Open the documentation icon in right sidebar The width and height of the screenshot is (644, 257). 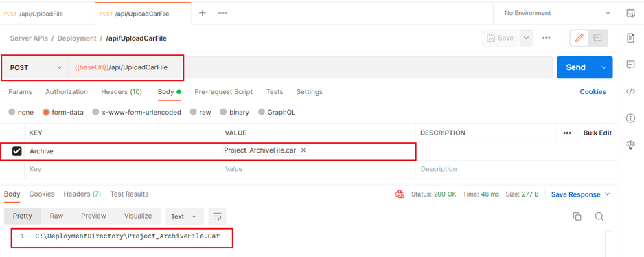coord(630,38)
